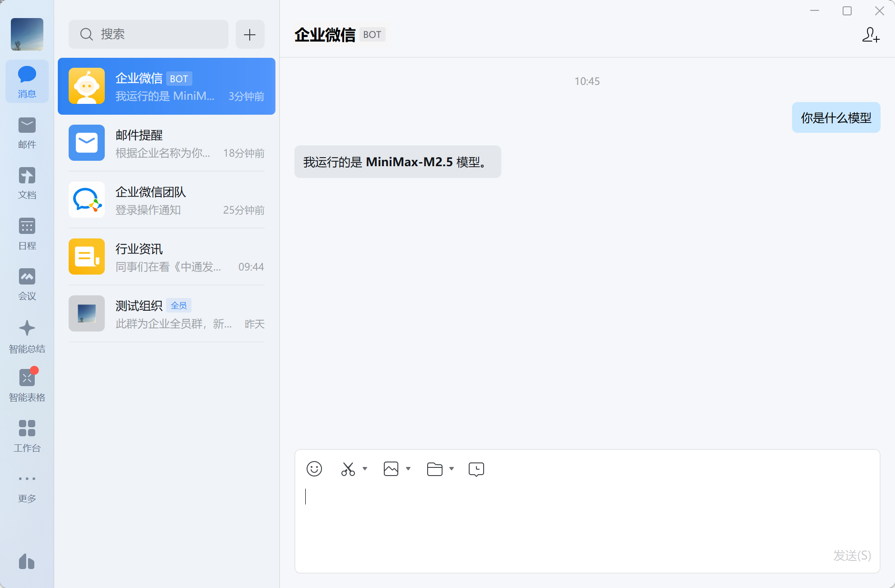Click the image send icon
Viewport: 895px width, 588px height.
click(x=391, y=469)
